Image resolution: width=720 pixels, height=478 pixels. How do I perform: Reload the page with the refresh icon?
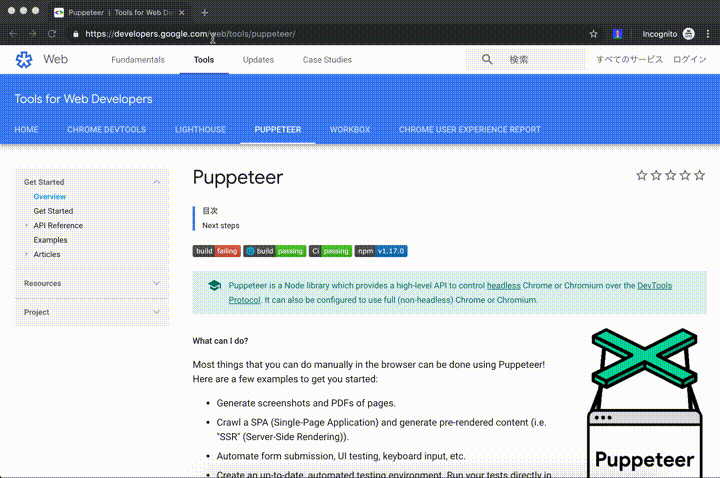pos(52,34)
